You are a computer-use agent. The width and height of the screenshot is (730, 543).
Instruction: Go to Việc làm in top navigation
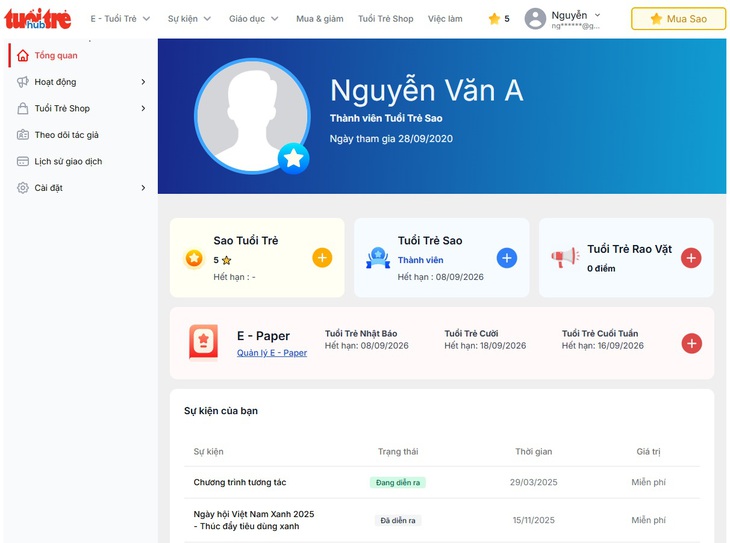[445, 19]
